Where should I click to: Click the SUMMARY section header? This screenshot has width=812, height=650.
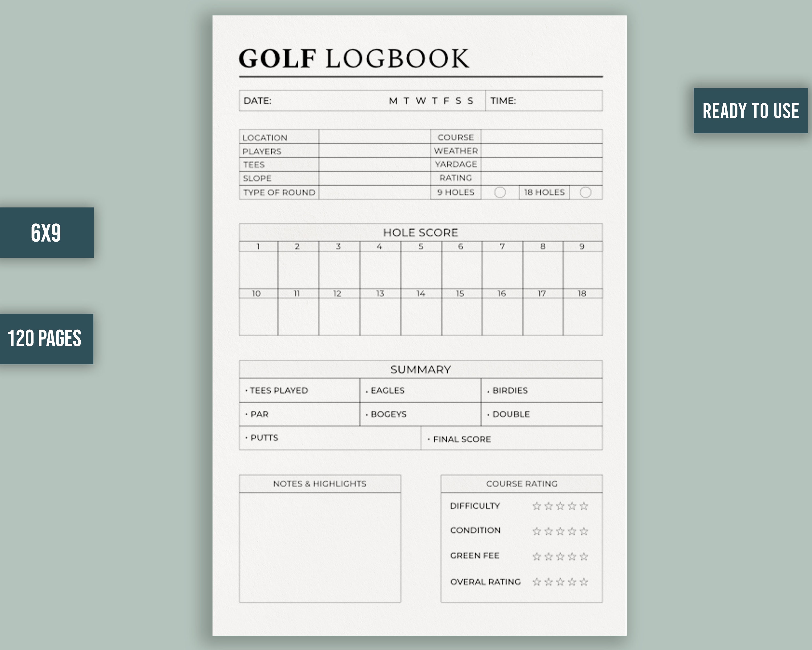pyautogui.click(x=421, y=369)
